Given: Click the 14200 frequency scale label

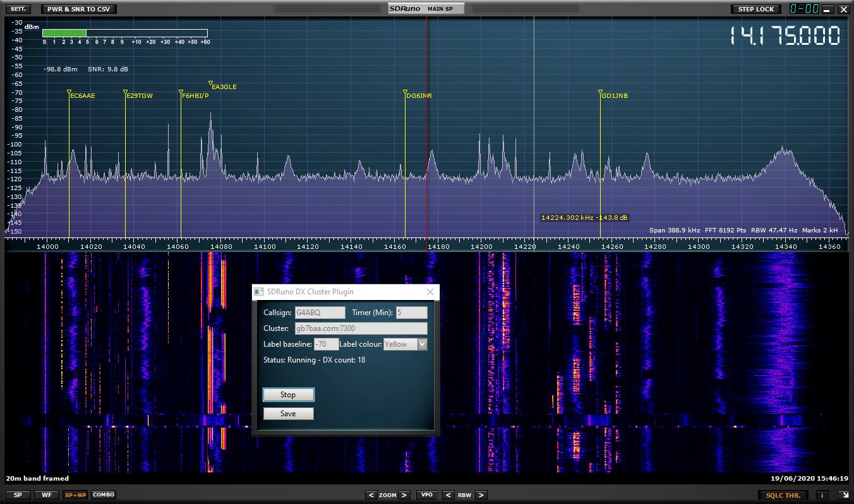Looking at the screenshot, I should pyautogui.click(x=481, y=246).
